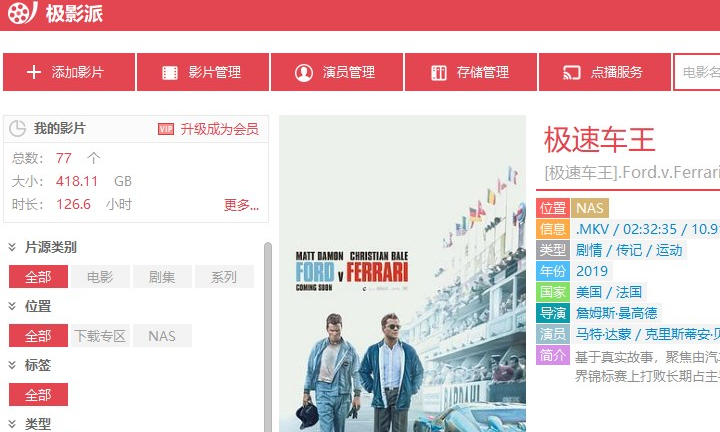720x432 pixels.
Task: Click the 运动 genre link
Action: point(669,250)
